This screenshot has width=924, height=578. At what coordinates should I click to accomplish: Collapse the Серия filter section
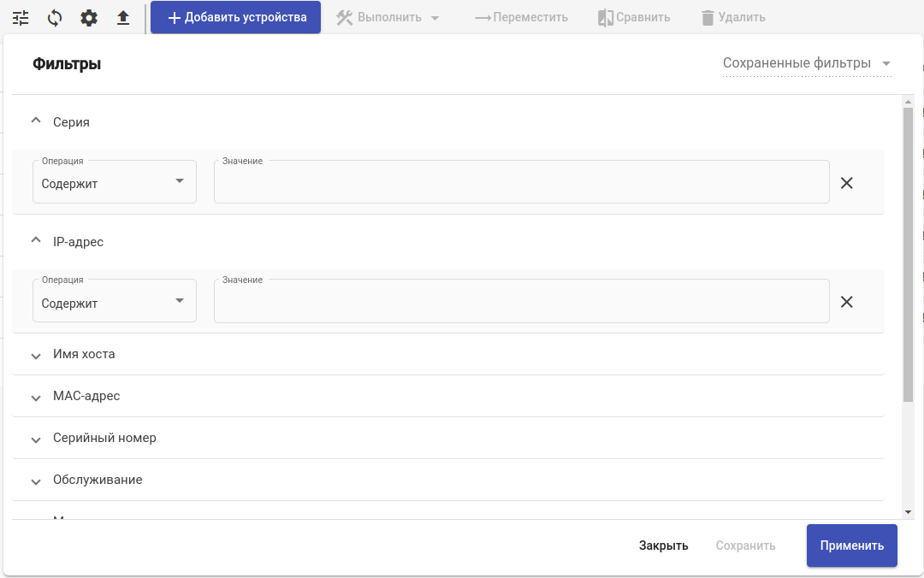pos(36,121)
